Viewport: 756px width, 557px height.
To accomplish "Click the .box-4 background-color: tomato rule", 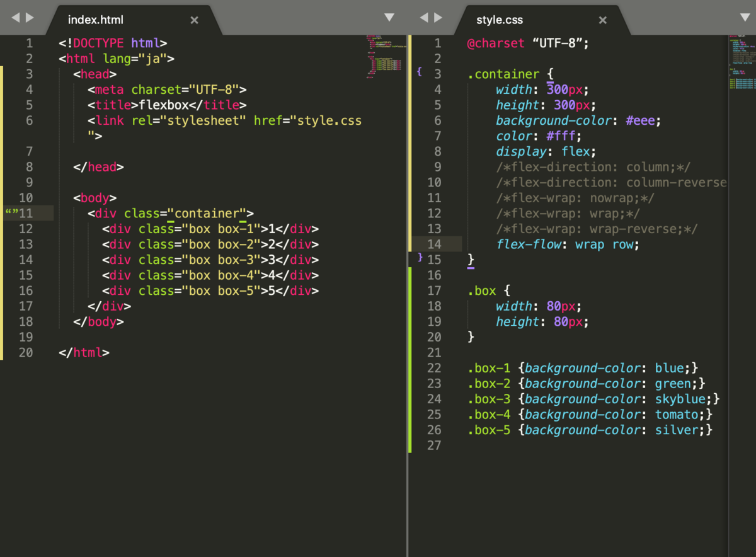I will pyautogui.click(x=590, y=414).
